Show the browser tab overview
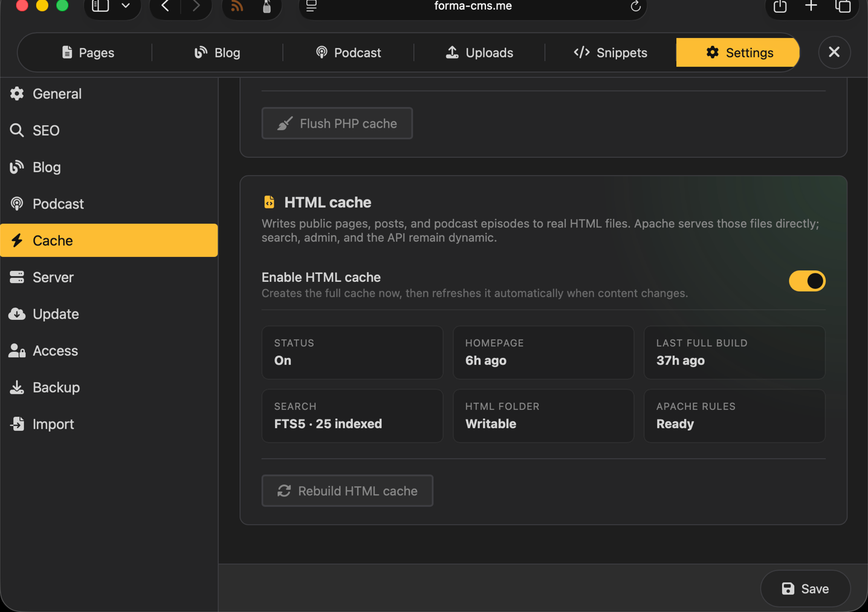 tap(843, 7)
